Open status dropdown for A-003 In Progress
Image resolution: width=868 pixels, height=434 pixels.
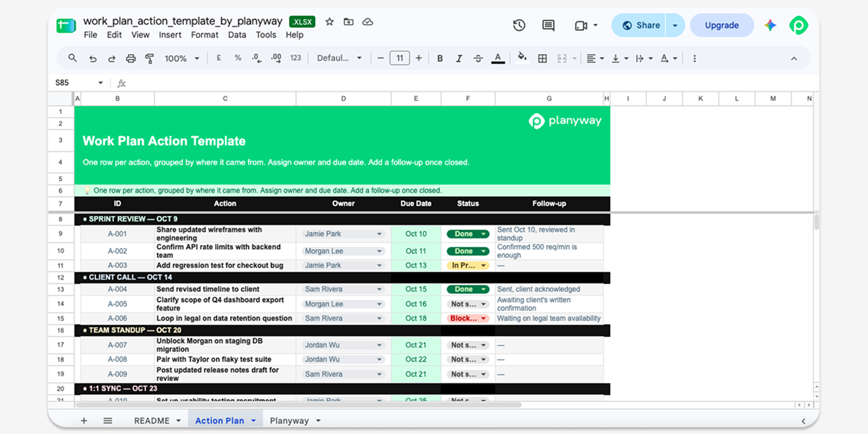(484, 265)
